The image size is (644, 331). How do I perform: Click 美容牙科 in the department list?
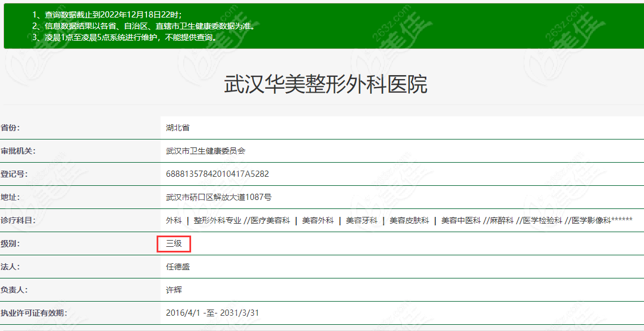pyautogui.click(x=361, y=220)
